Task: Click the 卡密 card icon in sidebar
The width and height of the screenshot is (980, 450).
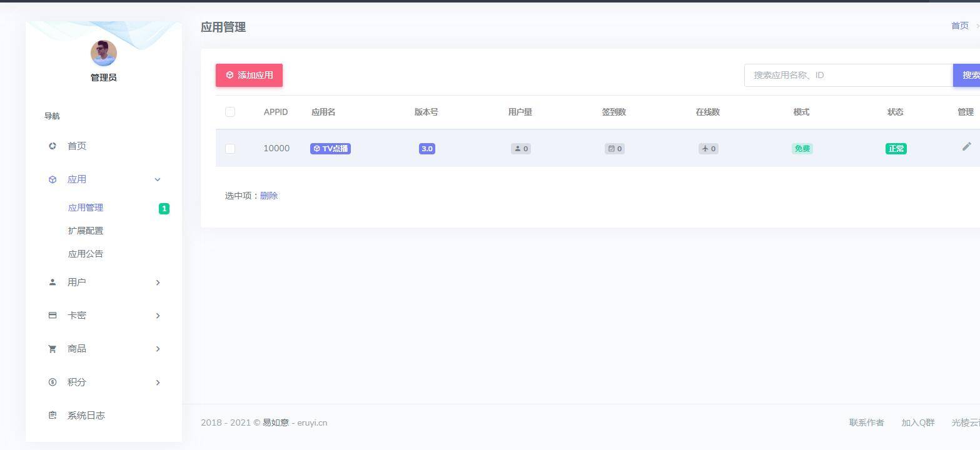Action: pyautogui.click(x=53, y=316)
